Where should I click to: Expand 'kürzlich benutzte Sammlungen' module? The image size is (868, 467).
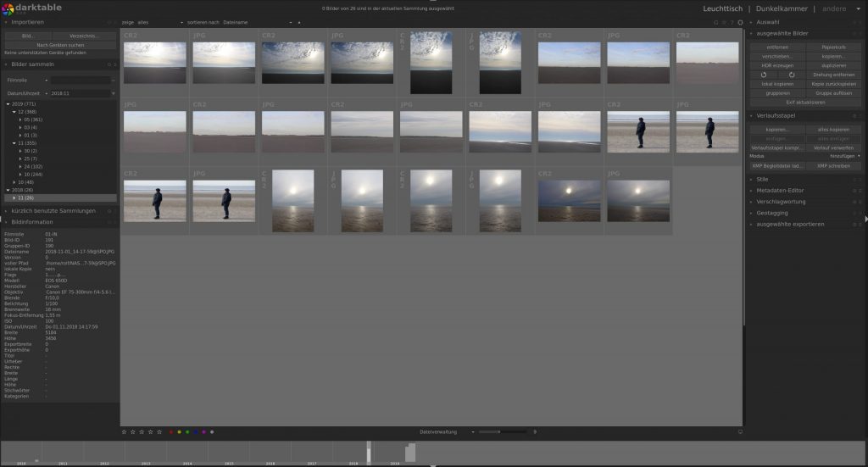click(x=53, y=211)
